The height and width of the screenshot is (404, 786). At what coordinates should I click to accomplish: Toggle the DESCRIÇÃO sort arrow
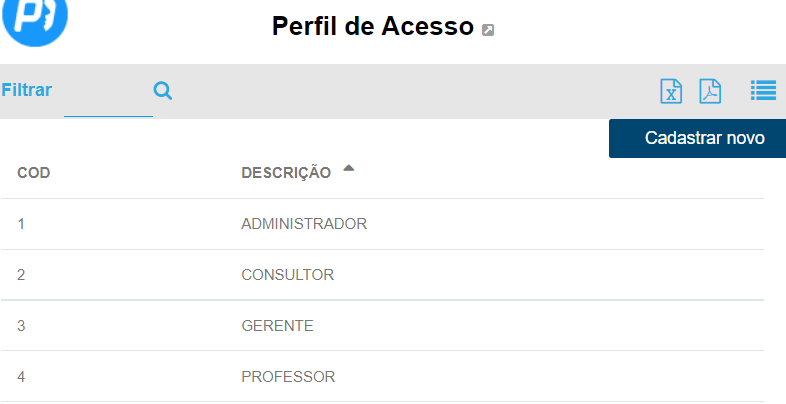348,168
